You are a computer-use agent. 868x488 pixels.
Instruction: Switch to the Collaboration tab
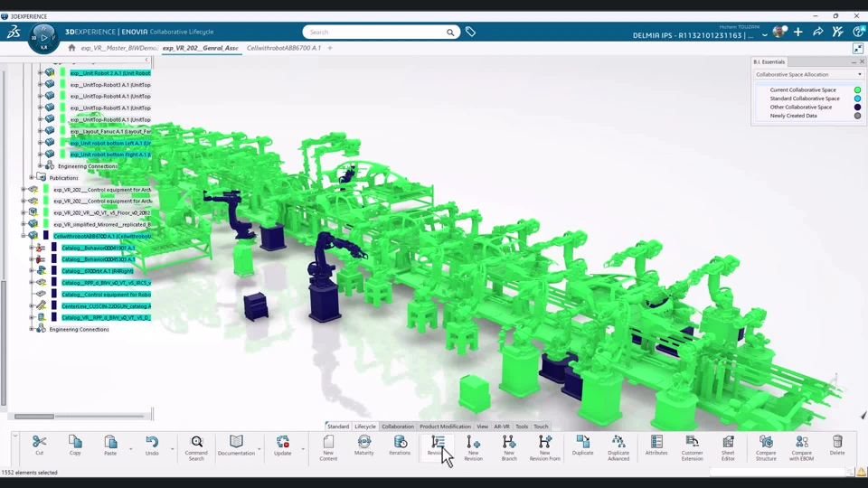tap(398, 427)
